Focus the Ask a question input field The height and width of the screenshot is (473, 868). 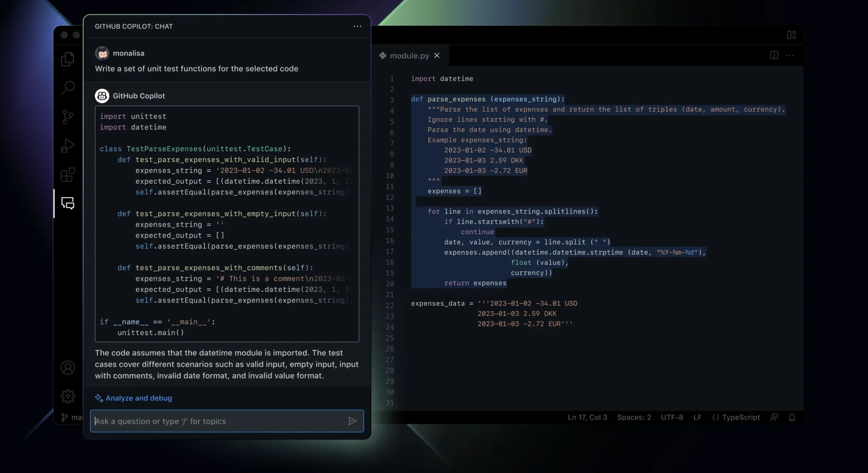[x=217, y=421]
